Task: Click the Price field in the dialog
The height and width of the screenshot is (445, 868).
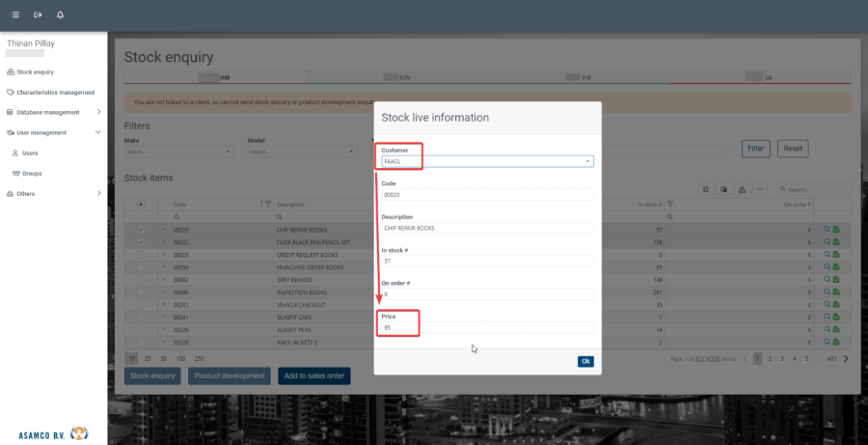Action: point(487,328)
